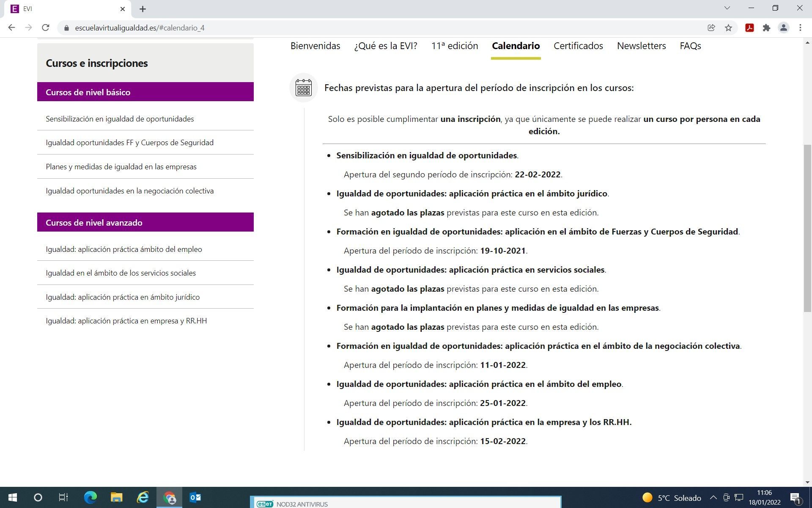812x508 pixels.
Task: Open the tab search dropdown arrow
Action: 727,8
